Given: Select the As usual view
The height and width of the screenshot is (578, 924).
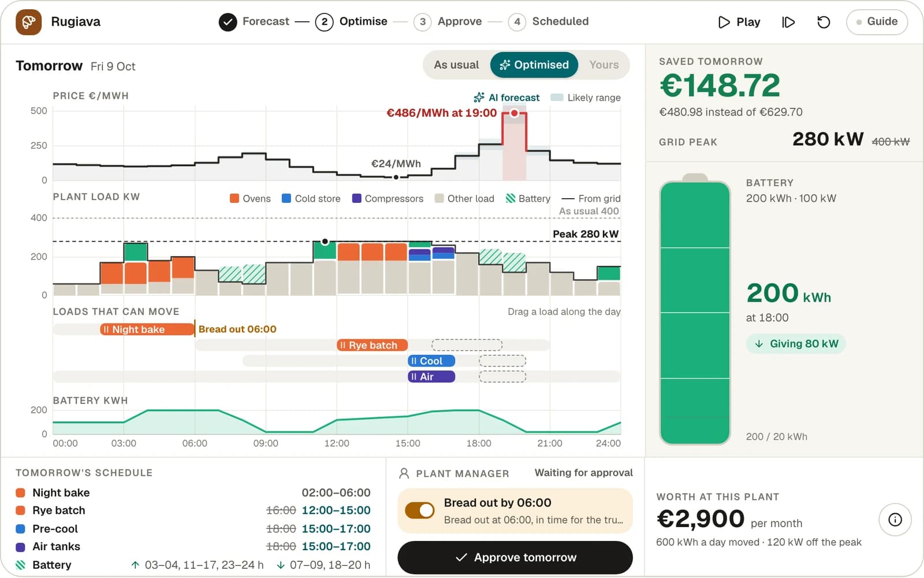Looking at the screenshot, I should (456, 65).
